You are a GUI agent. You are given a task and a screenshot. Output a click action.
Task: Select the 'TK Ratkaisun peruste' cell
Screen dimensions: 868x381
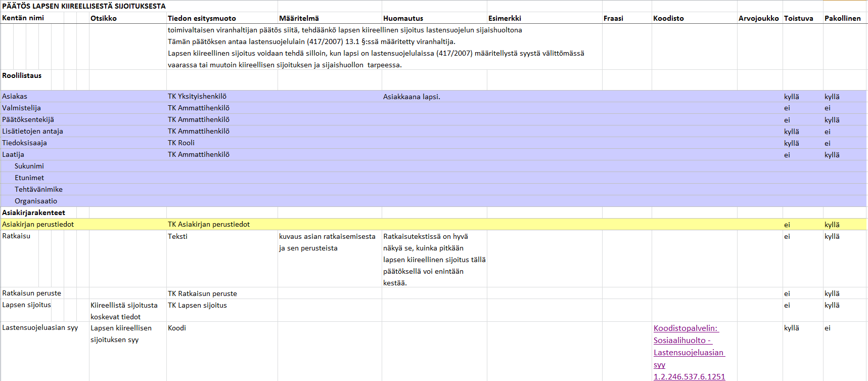coord(202,293)
